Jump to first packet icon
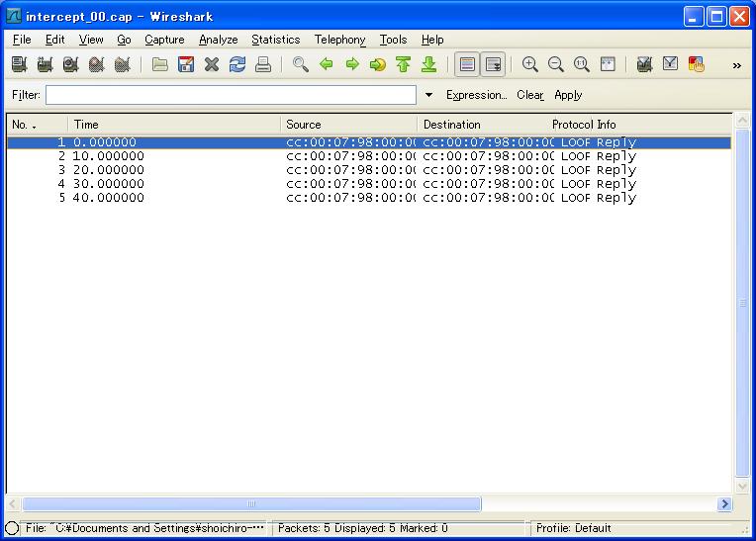Viewport: 756px width, 541px height. click(x=403, y=64)
